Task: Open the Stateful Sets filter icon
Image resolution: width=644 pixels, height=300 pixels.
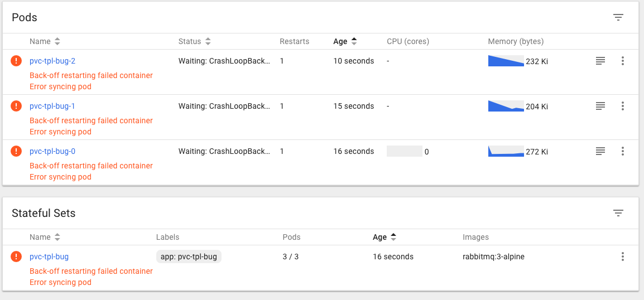Action: pyautogui.click(x=618, y=213)
